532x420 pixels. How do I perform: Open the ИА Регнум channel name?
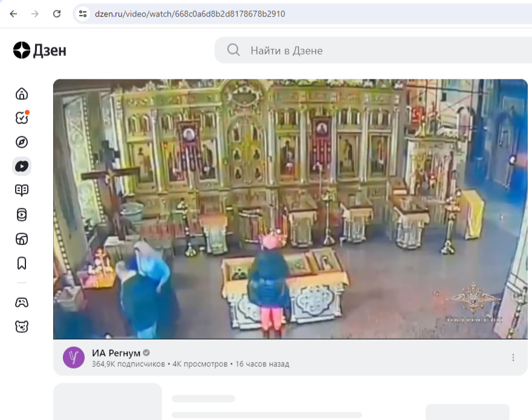(116, 353)
